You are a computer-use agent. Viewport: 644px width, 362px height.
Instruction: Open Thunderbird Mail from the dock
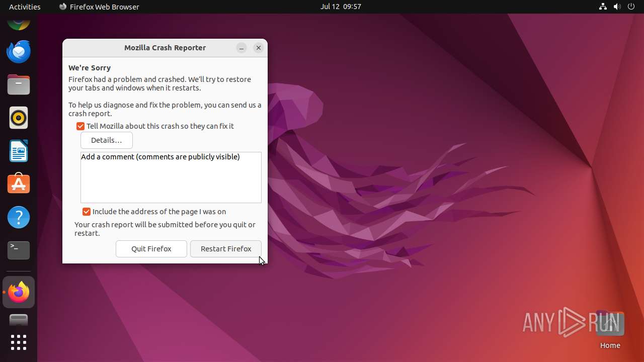click(19, 51)
